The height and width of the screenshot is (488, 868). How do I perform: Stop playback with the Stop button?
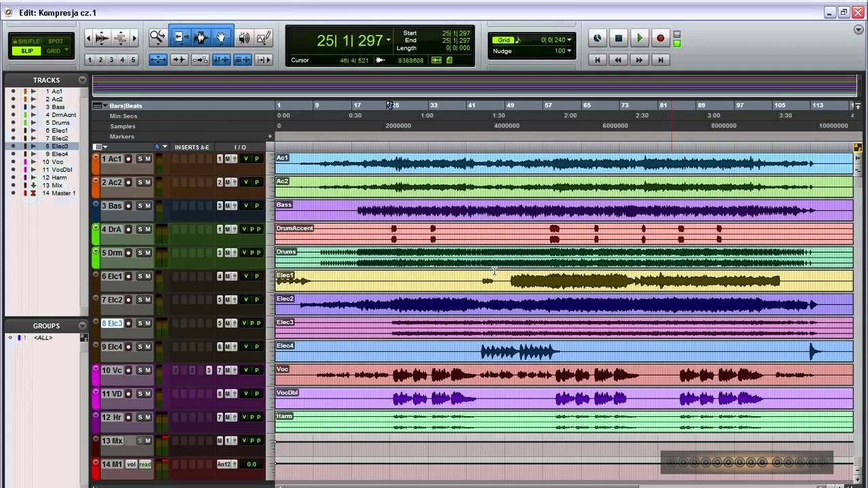tap(618, 38)
